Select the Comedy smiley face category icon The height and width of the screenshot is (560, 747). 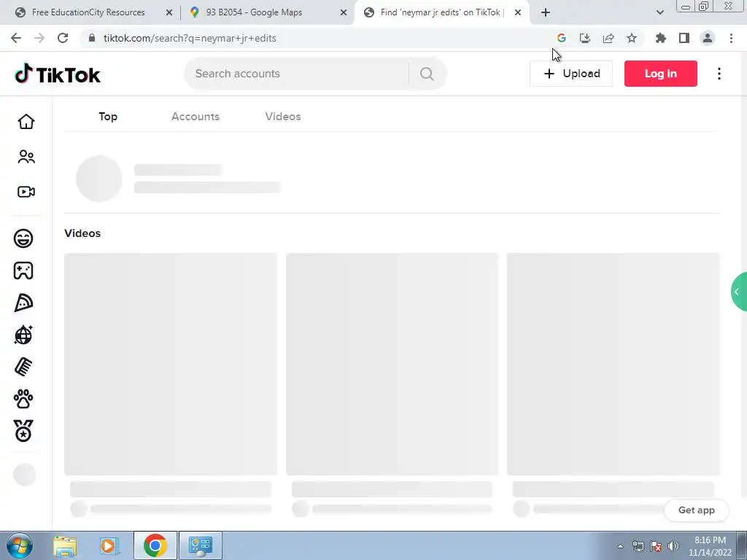(x=23, y=238)
